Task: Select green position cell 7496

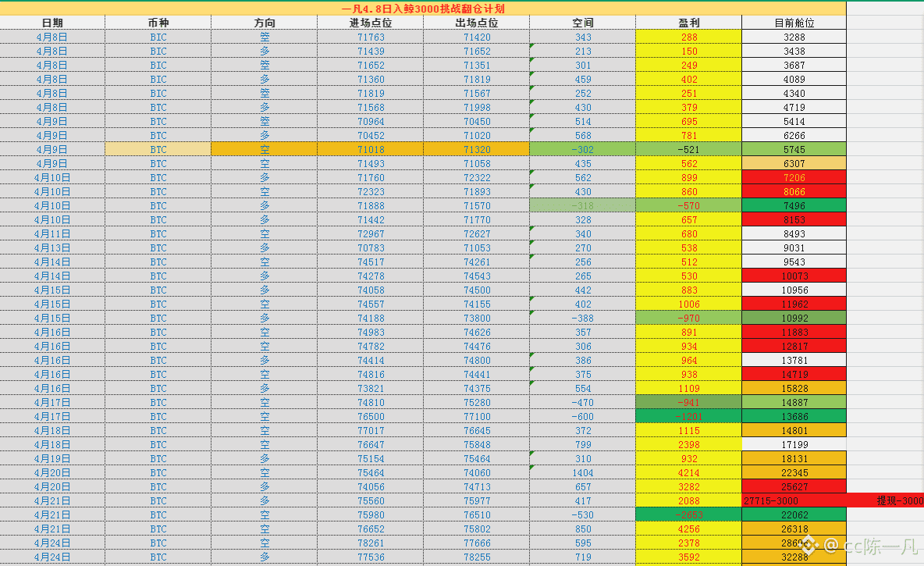Action: click(x=794, y=206)
